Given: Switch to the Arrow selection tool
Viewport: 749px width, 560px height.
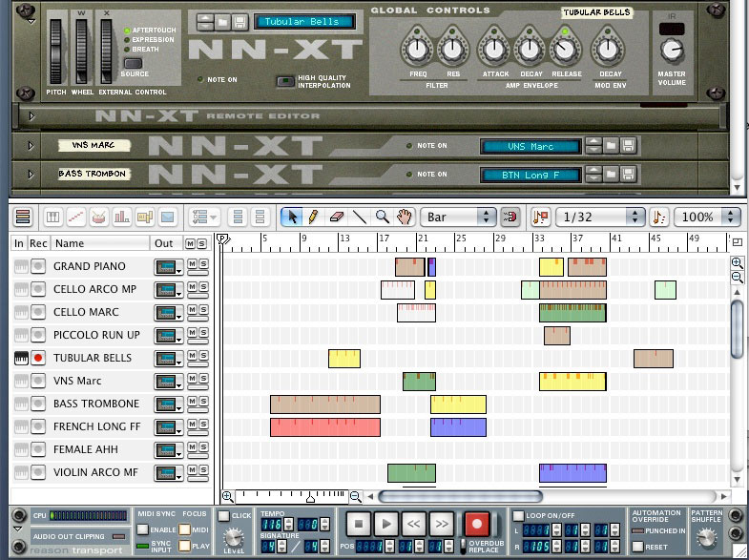Looking at the screenshot, I should click(291, 218).
